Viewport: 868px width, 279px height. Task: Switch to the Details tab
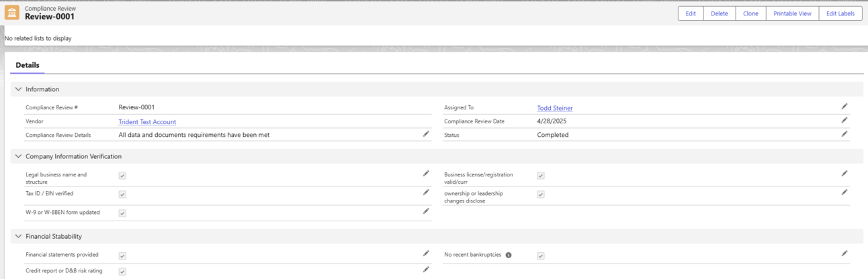coord(28,65)
